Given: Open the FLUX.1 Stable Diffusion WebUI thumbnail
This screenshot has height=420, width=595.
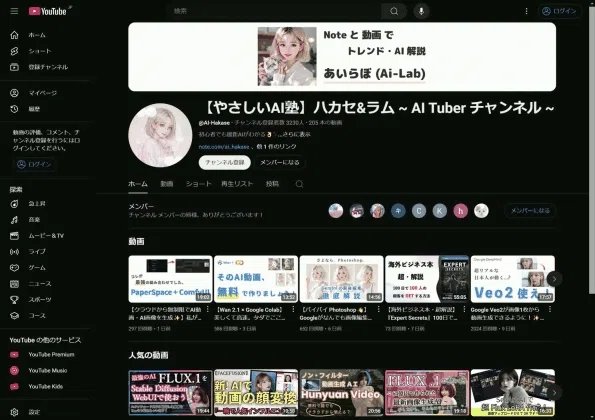Looking at the screenshot, I should click(170, 393).
